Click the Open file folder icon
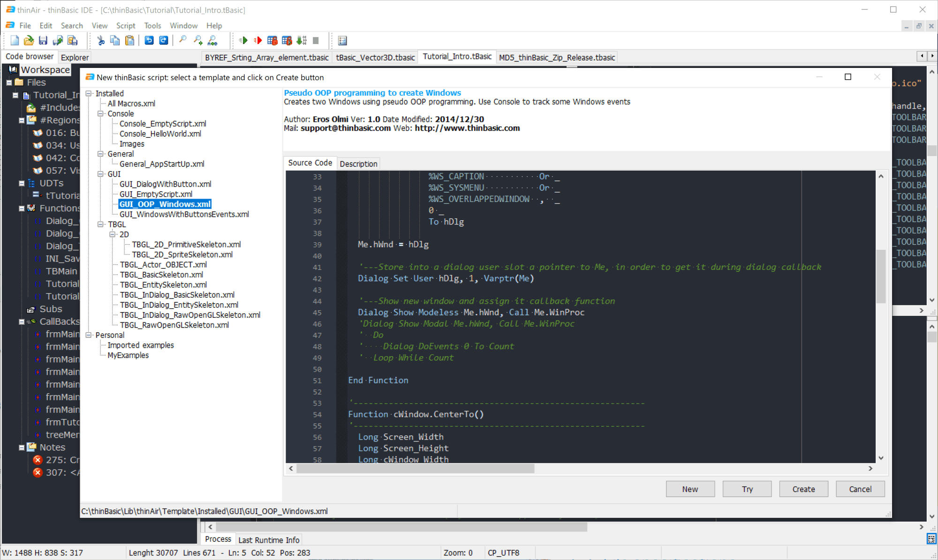 [x=29, y=41]
